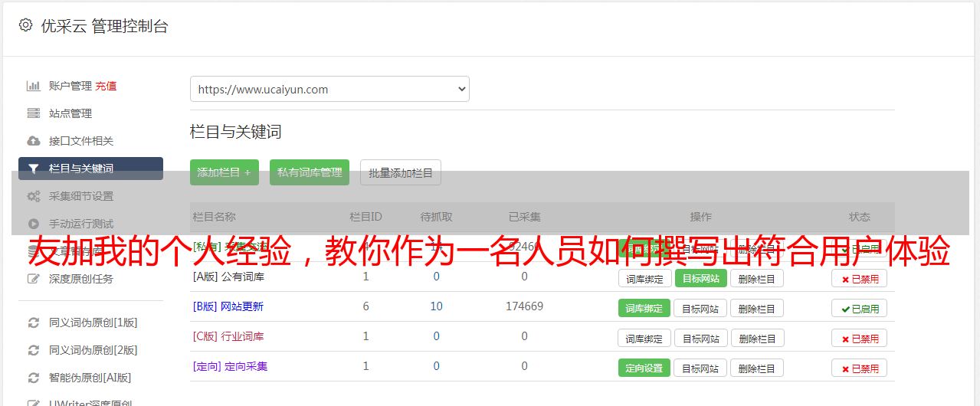Click the refresh icon for 同义词伪原创[2版]

33,350
